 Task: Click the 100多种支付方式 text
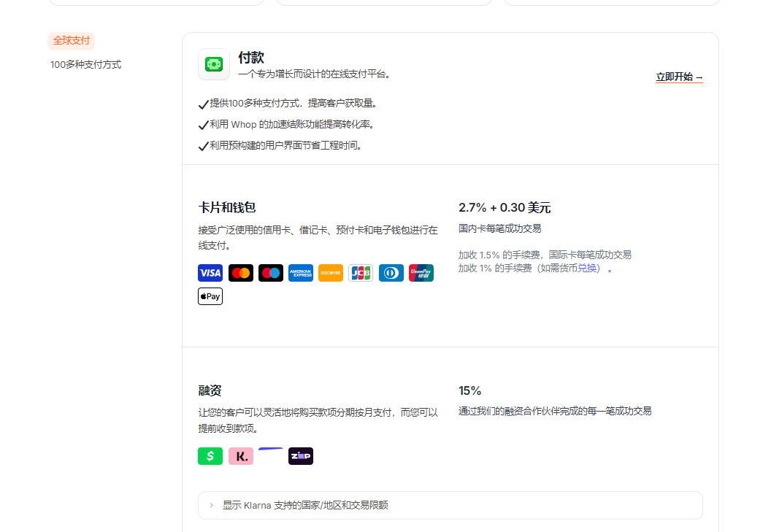point(85,64)
